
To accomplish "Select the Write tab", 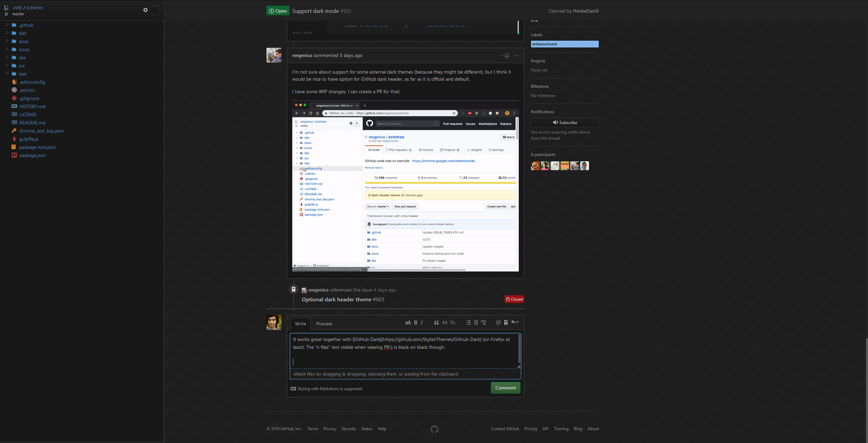I will 300,324.
